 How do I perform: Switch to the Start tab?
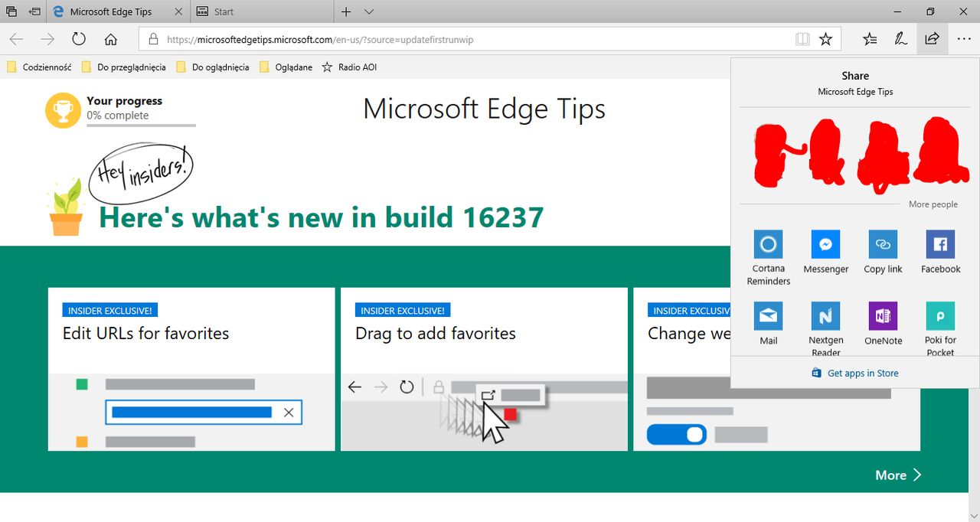[x=262, y=11]
